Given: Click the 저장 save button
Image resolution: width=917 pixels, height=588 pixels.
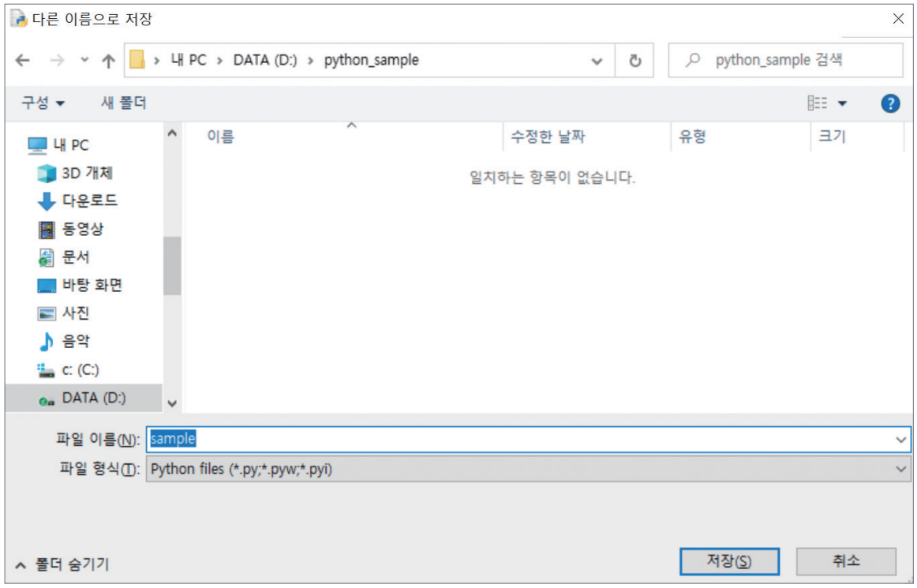Looking at the screenshot, I should point(728,561).
